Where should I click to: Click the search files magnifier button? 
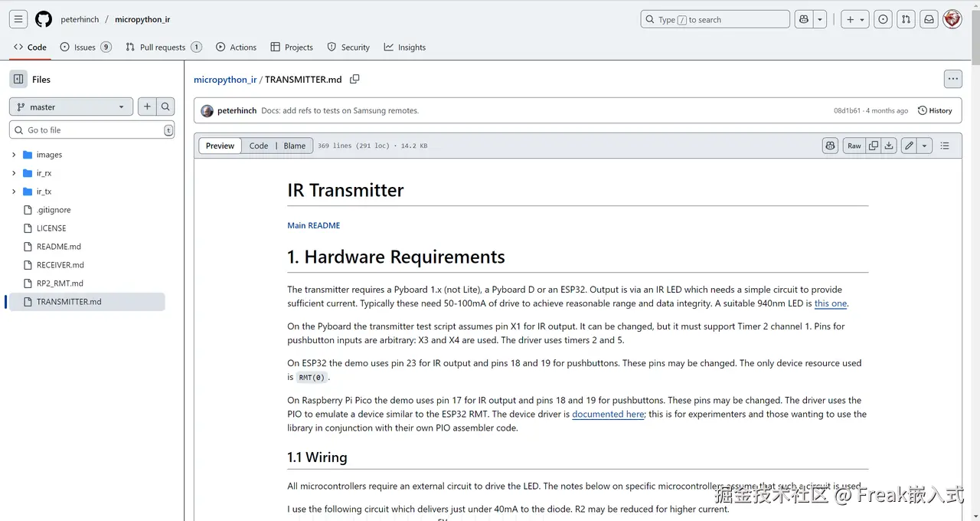165,106
